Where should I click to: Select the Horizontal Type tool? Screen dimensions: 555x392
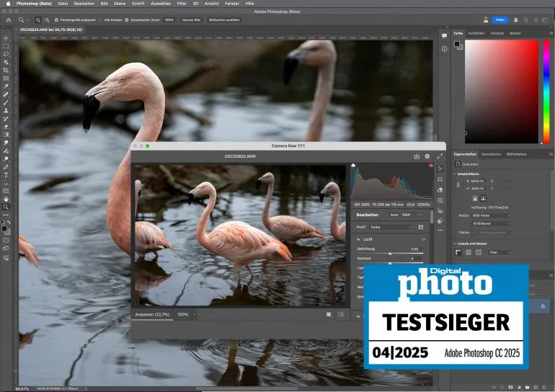click(x=6, y=175)
